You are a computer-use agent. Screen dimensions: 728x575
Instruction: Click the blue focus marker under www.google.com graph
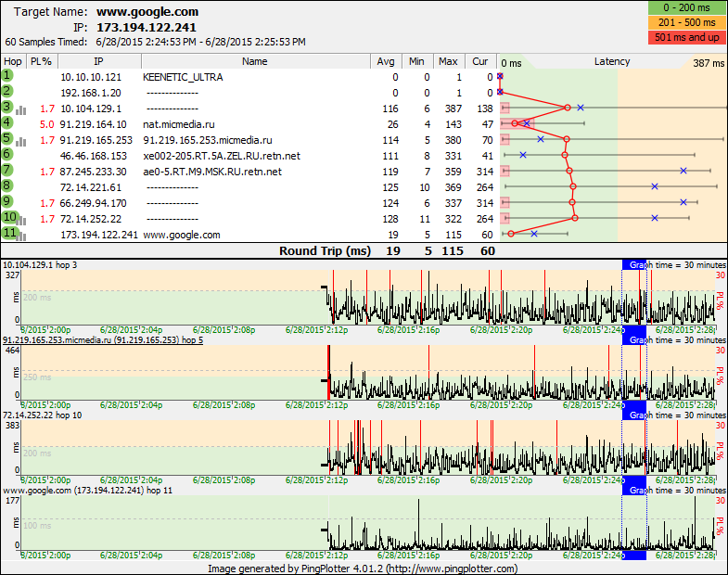coord(633,555)
